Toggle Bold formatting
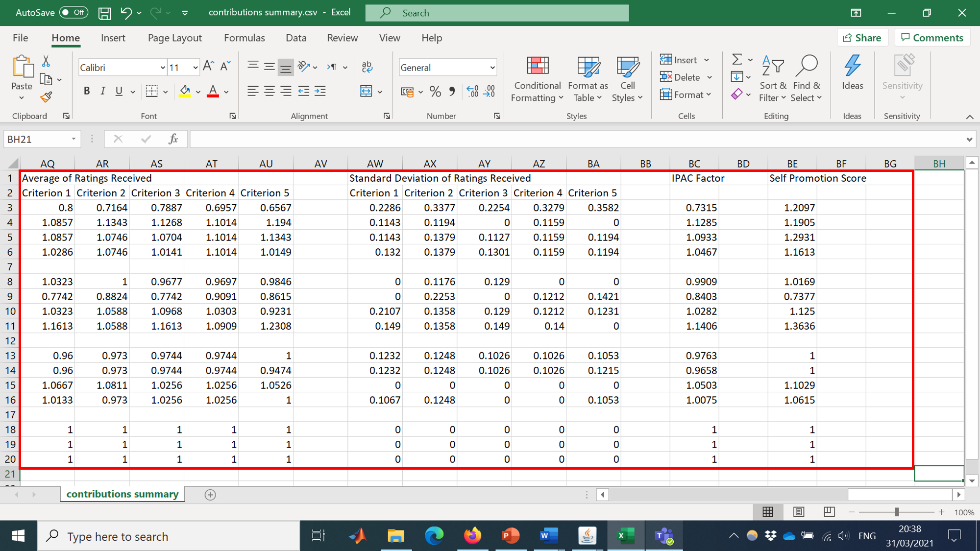 pyautogui.click(x=87, y=91)
